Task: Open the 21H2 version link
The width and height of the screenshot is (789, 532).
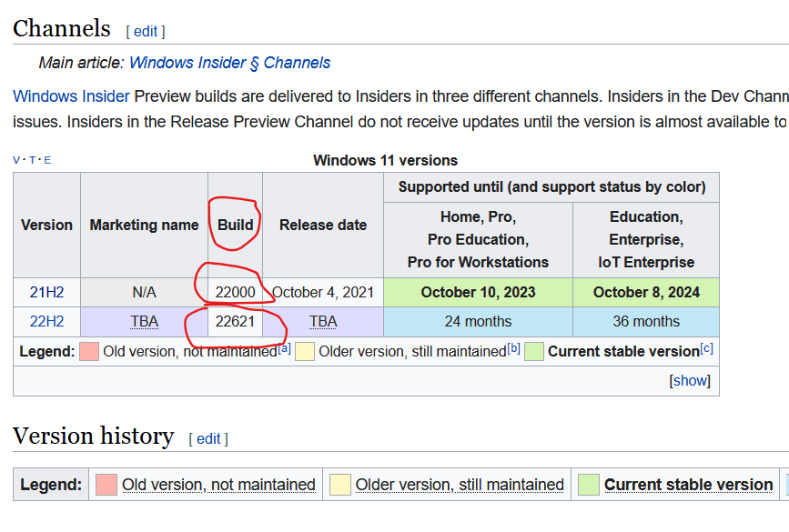Action: coord(46,292)
